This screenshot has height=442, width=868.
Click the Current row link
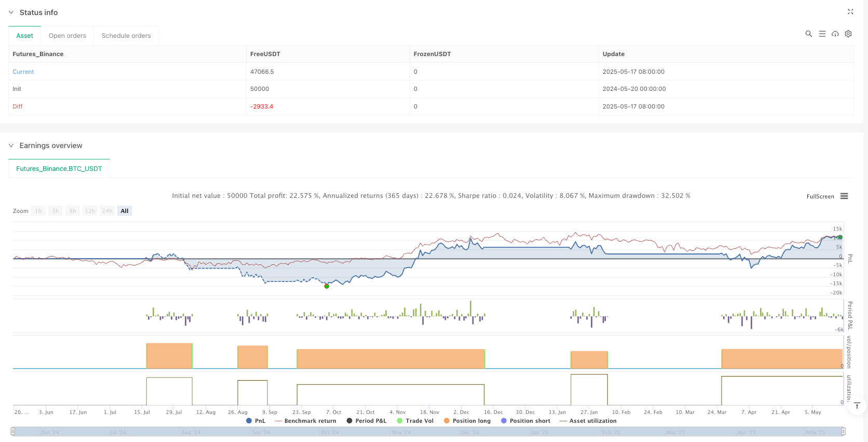tap(23, 72)
